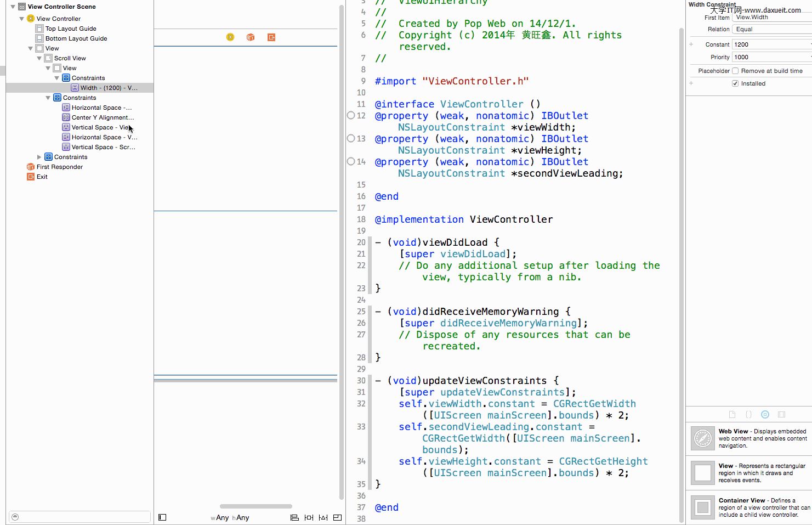Screen dimensions: 812x525
Task: Click the View Controller icon in scene dock
Action: click(230, 37)
